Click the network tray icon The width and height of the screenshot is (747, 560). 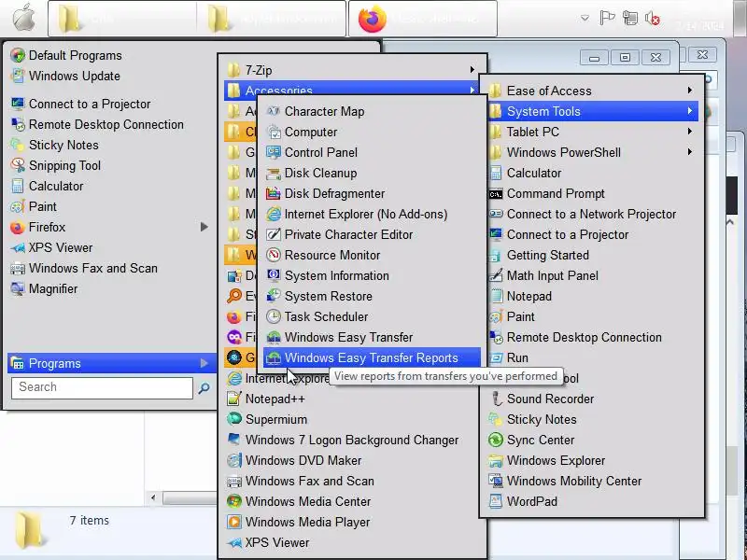click(x=629, y=19)
